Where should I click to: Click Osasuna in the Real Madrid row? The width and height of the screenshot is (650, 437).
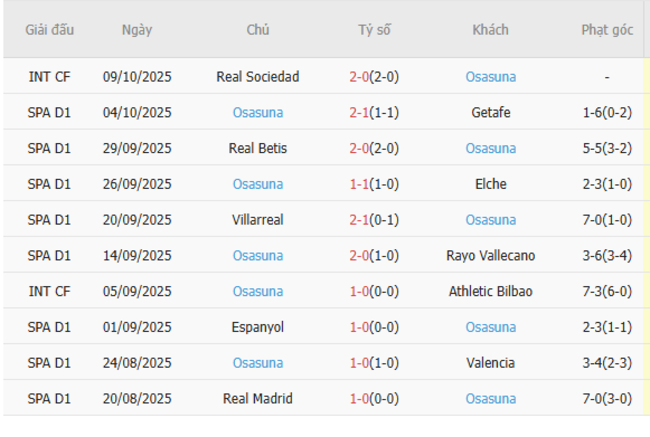[490, 399]
